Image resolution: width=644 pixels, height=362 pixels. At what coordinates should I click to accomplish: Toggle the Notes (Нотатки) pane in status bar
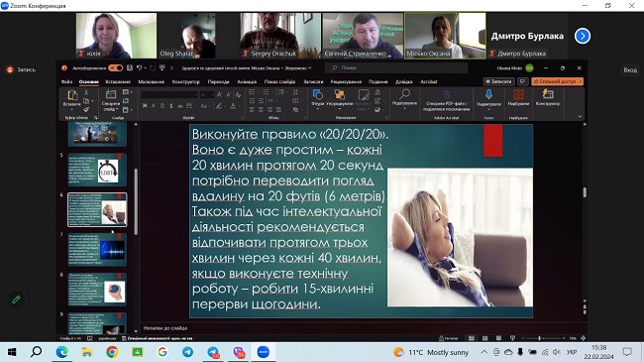tap(449, 338)
